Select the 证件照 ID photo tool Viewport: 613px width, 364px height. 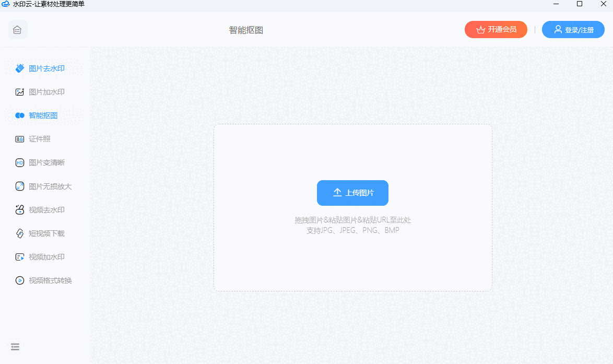[x=38, y=138]
